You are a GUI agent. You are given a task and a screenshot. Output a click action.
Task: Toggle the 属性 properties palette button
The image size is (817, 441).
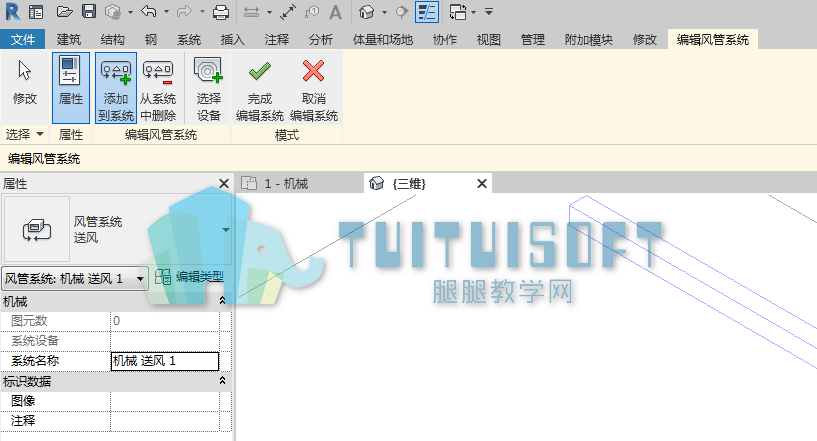(x=71, y=88)
